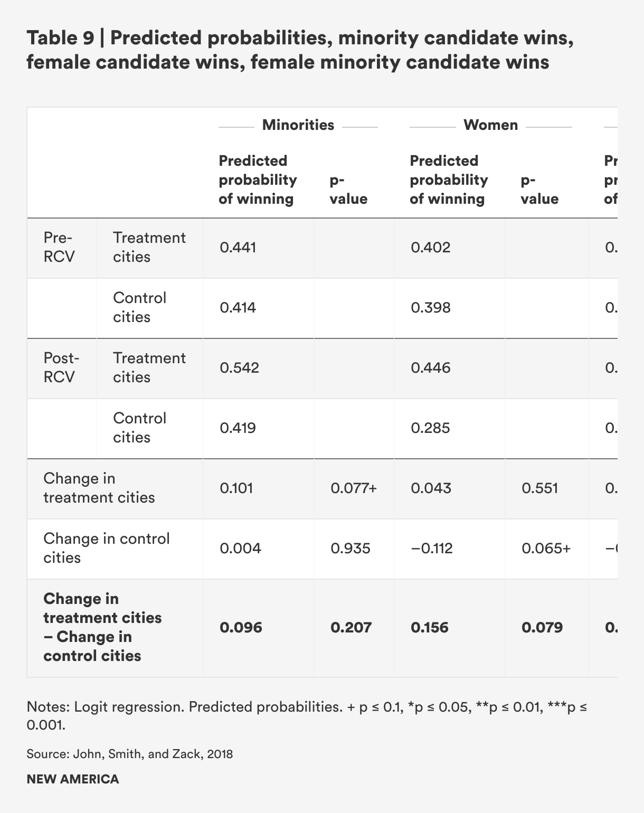
Task: Click Minorities predicted probability of winning header
Action: click(x=258, y=179)
